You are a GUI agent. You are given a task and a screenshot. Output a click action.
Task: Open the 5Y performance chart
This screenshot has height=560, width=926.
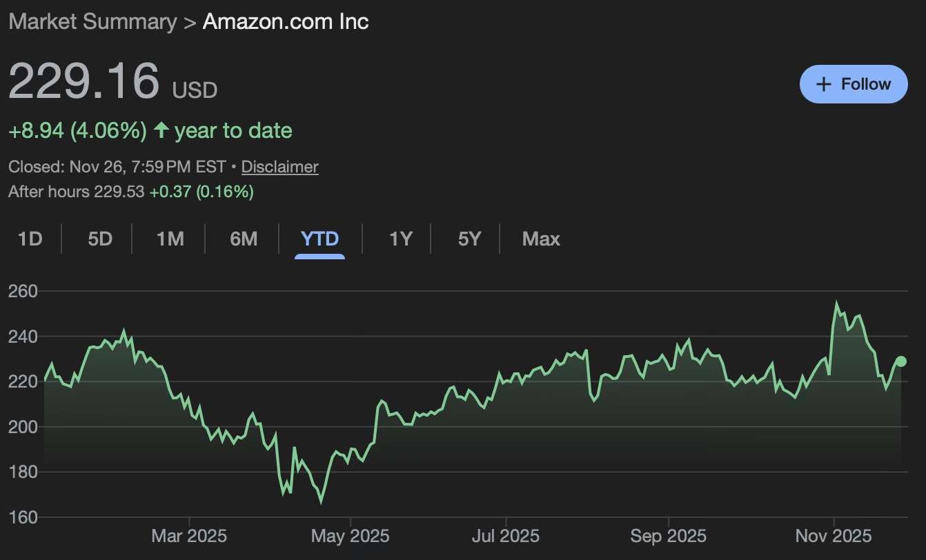click(470, 239)
